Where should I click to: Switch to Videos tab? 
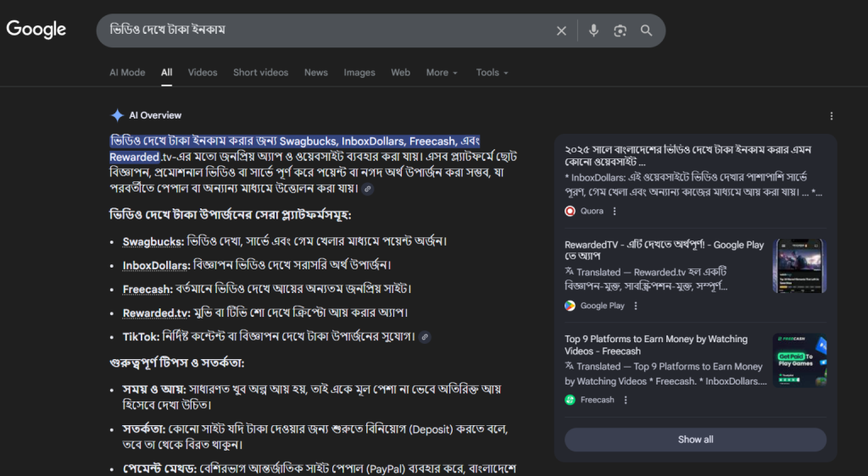pyautogui.click(x=203, y=73)
